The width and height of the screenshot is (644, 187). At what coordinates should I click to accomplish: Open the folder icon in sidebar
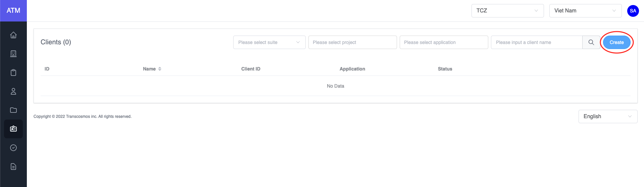coord(13,110)
